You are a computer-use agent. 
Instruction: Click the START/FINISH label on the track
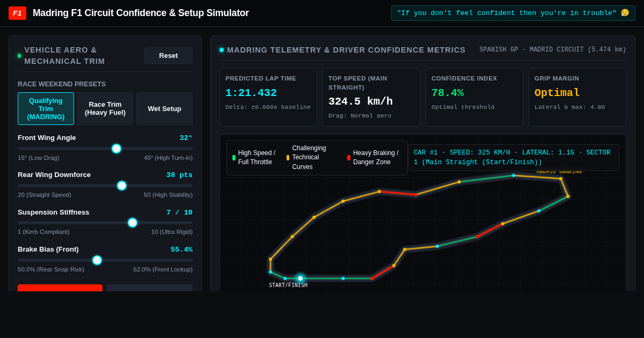(x=288, y=285)
